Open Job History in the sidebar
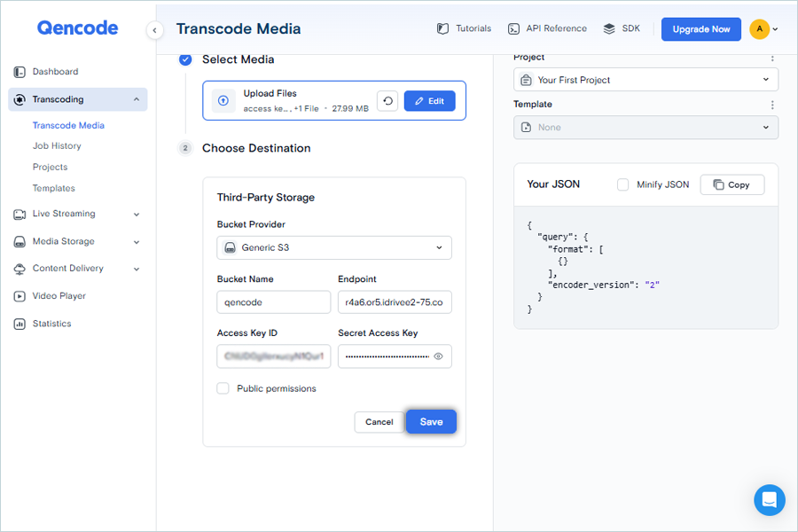 point(57,146)
